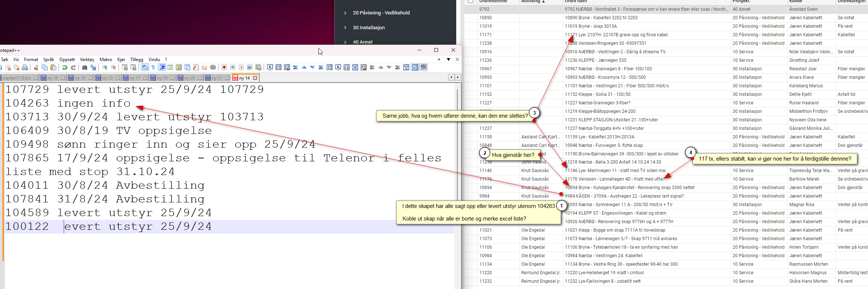Click Ole Engedal in order row 11134
This screenshot has width=868, height=289.
(533, 264)
